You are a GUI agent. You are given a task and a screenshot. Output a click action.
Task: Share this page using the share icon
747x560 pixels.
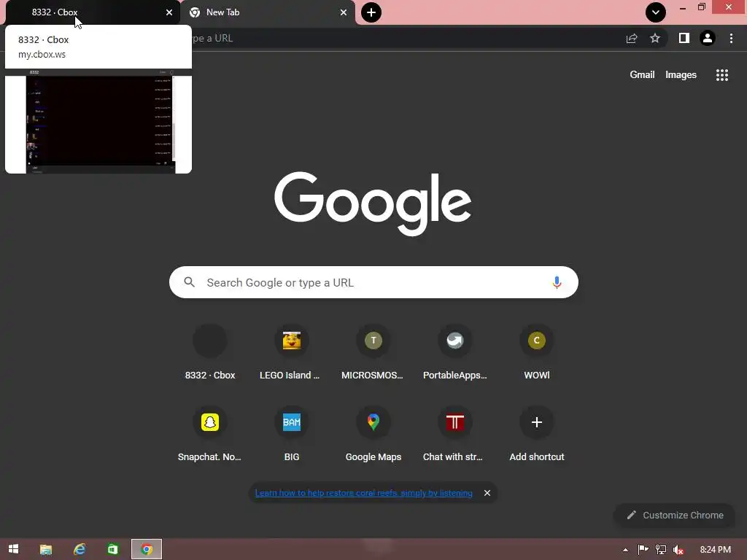(632, 38)
